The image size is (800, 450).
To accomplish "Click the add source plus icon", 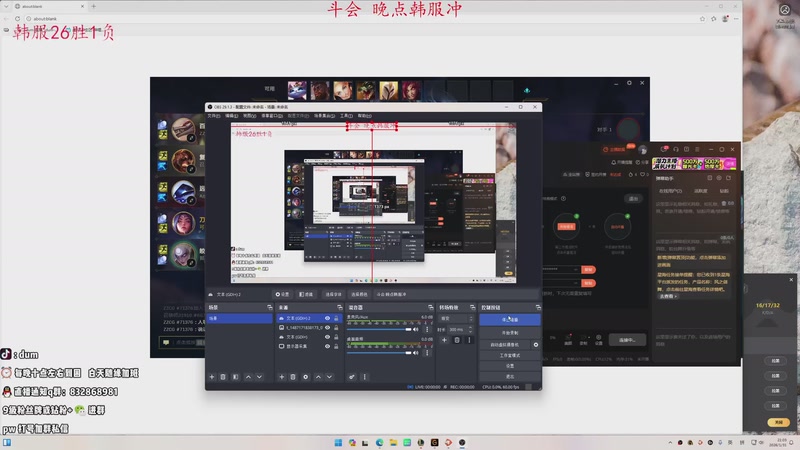I will 281,377.
